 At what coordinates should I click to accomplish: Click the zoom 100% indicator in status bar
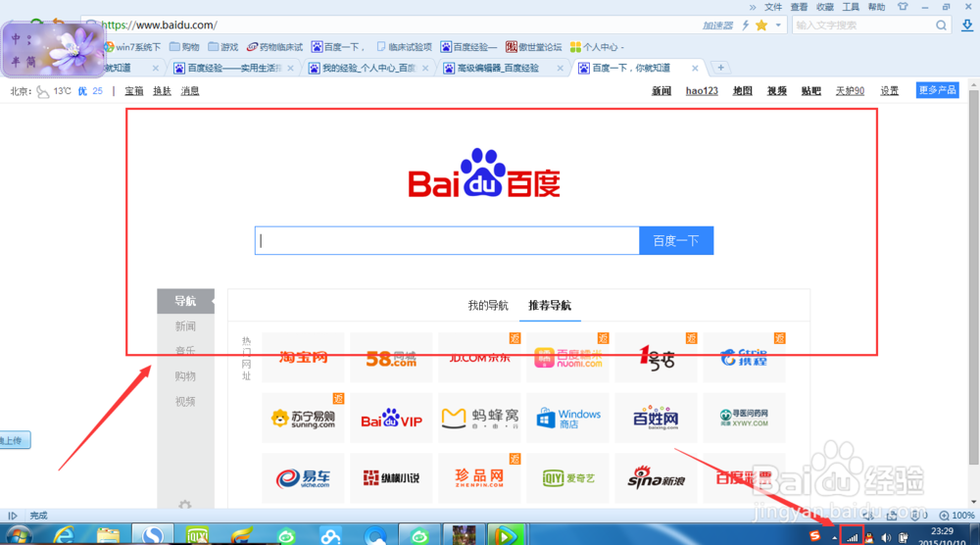[957, 516]
